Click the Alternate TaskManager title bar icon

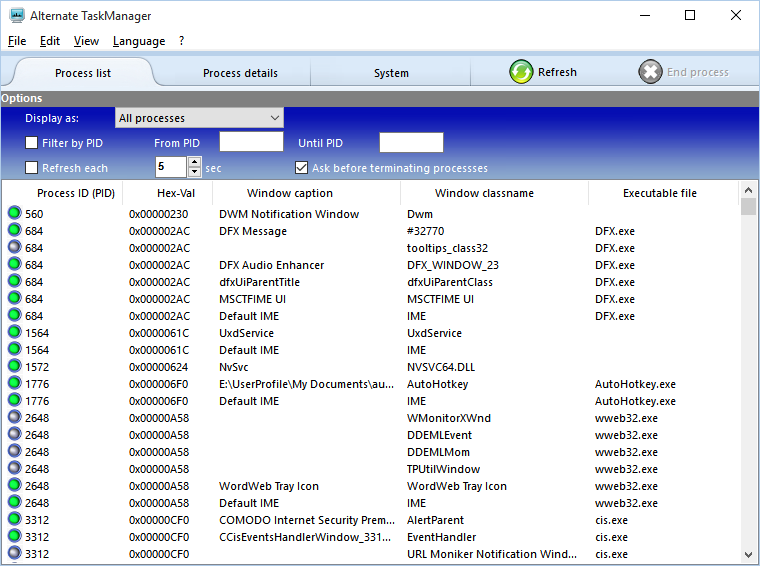tap(17, 16)
